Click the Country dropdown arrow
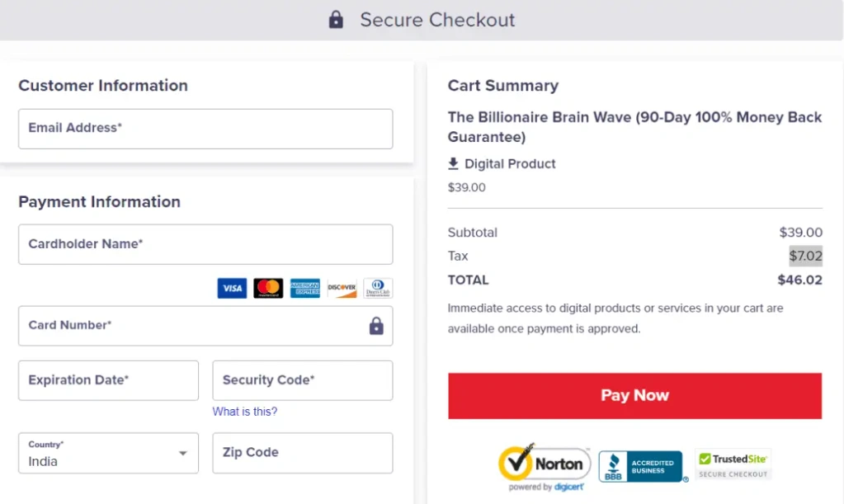 tap(183, 454)
